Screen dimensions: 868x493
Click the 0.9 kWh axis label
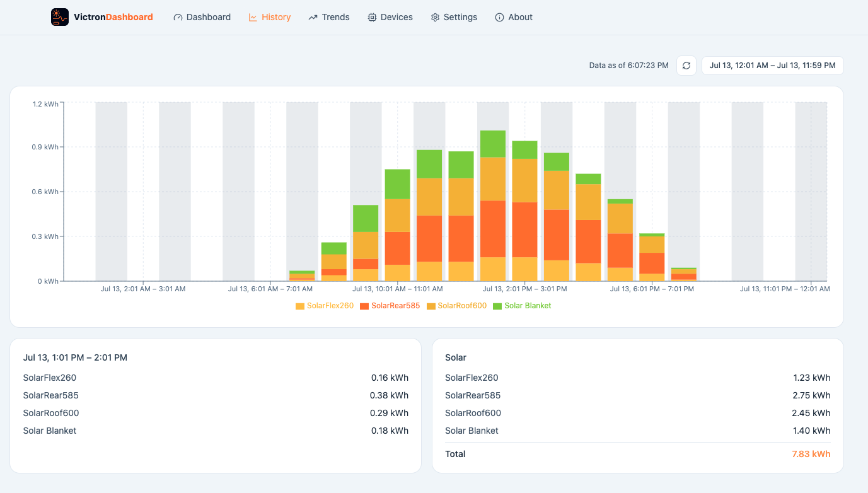[45, 148]
